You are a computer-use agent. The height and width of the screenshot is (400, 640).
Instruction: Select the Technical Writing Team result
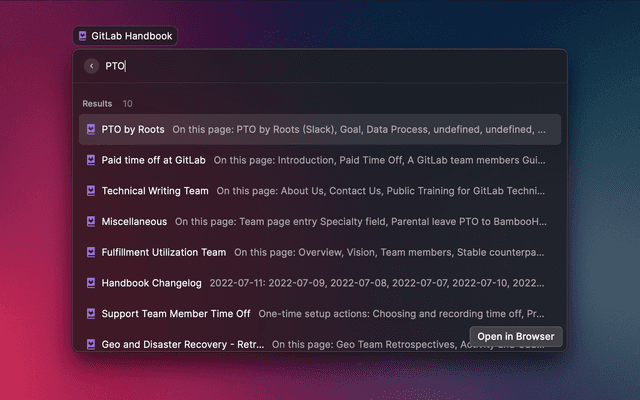point(155,191)
